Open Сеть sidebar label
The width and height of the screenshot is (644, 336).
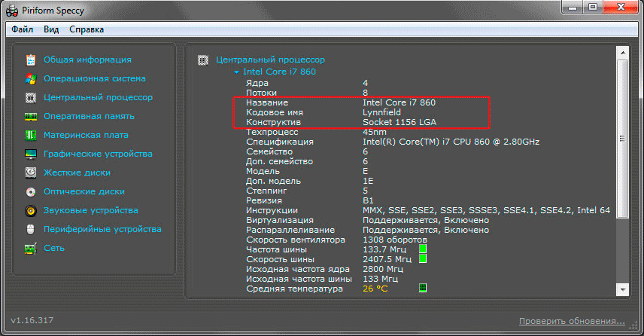(54, 248)
